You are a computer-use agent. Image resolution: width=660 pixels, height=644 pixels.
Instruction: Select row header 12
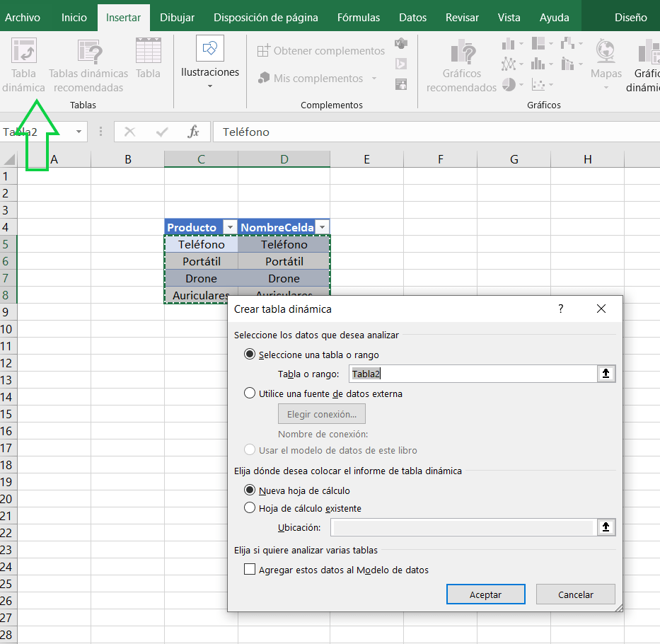[x=8, y=363]
